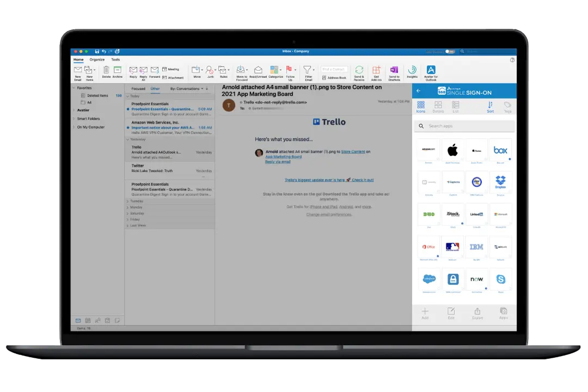Open People view in bottom navigation
The height and width of the screenshot is (392, 588).
tap(97, 320)
